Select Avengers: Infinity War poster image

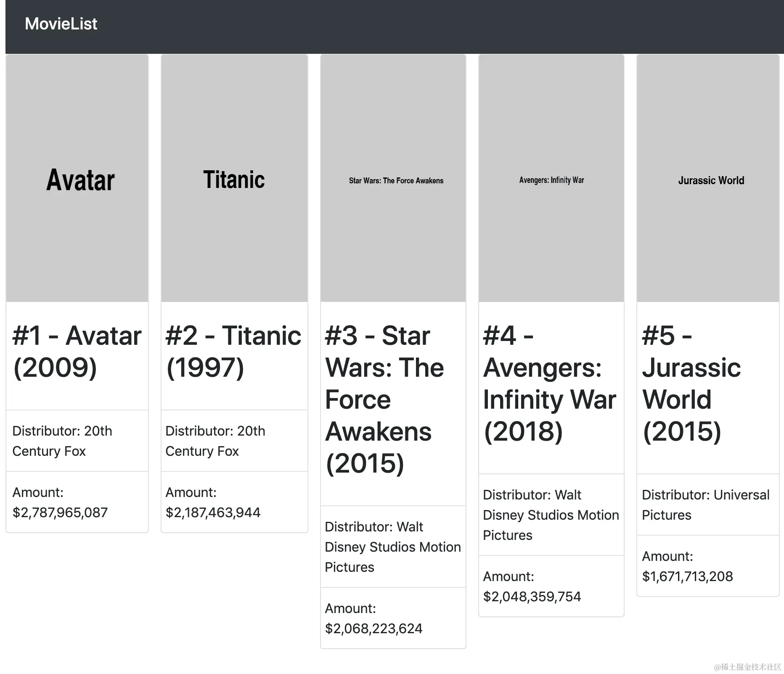(551, 178)
